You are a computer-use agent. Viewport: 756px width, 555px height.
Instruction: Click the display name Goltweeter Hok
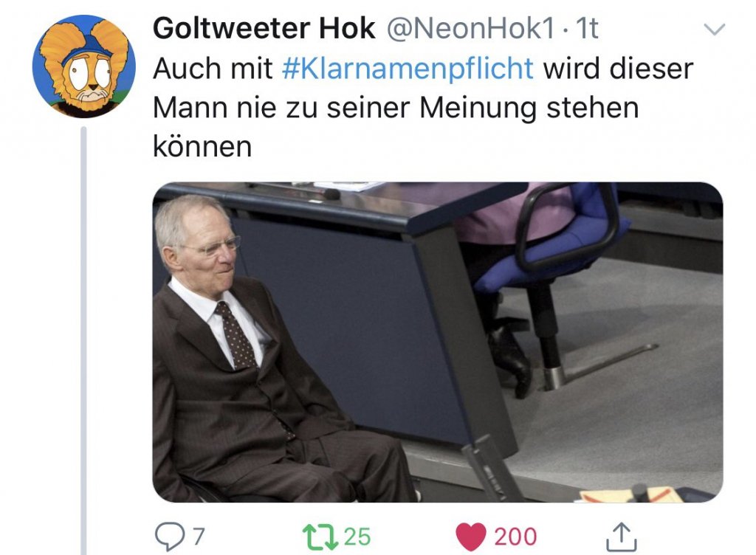click(x=264, y=28)
